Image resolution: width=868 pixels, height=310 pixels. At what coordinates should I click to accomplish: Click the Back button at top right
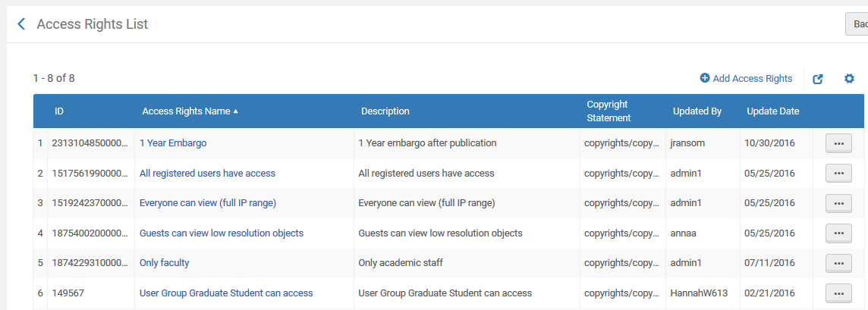(858, 24)
